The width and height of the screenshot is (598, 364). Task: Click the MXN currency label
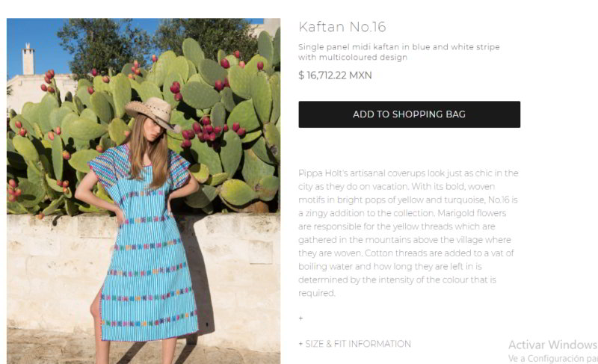[x=360, y=75]
